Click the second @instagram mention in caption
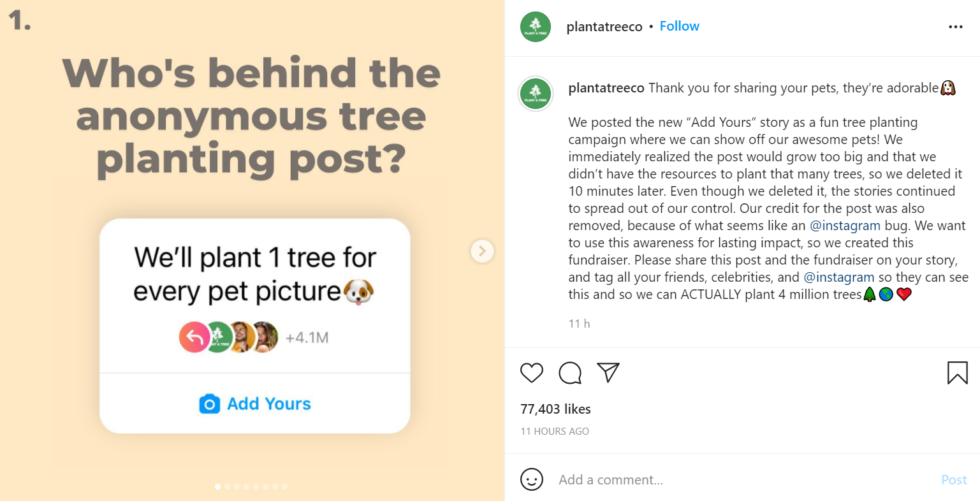 [838, 277]
